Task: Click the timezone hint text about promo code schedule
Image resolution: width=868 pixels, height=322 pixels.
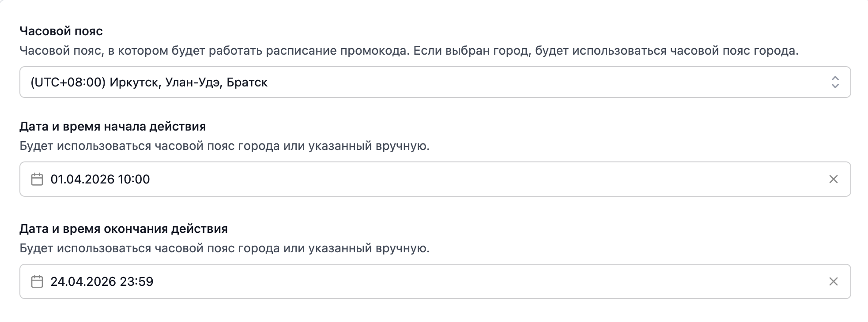Action: pyautogui.click(x=409, y=51)
